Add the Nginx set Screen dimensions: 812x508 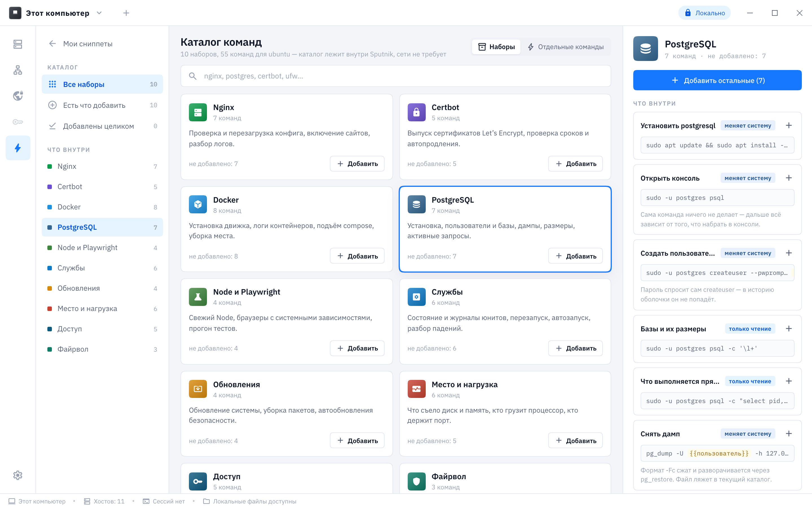pos(357,164)
